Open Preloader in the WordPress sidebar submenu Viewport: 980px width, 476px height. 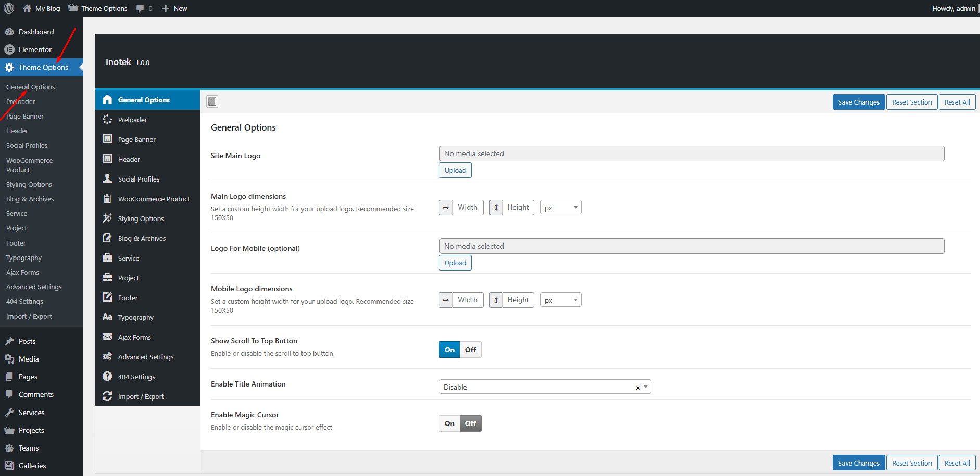click(x=21, y=101)
